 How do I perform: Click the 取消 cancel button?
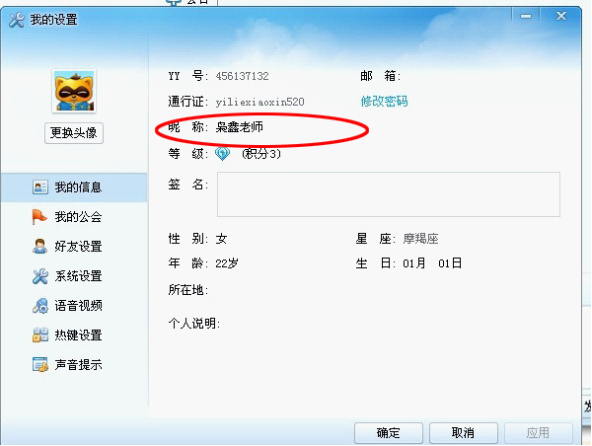463,433
